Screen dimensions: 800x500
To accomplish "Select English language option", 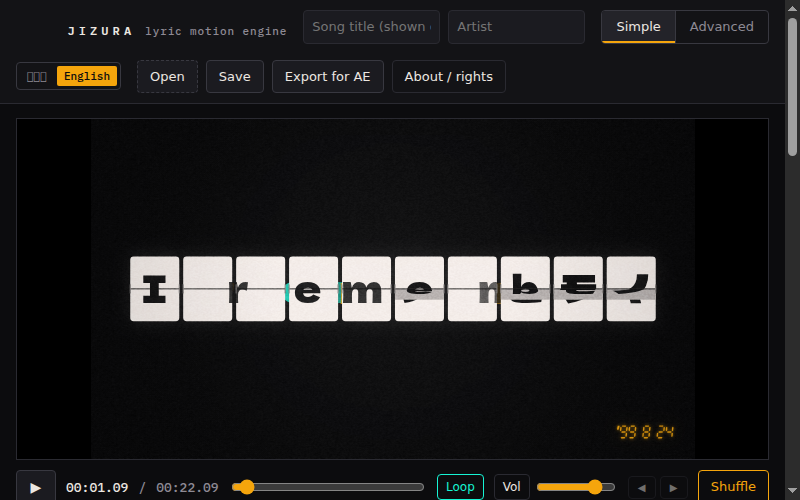I will pyautogui.click(x=87, y=76).
